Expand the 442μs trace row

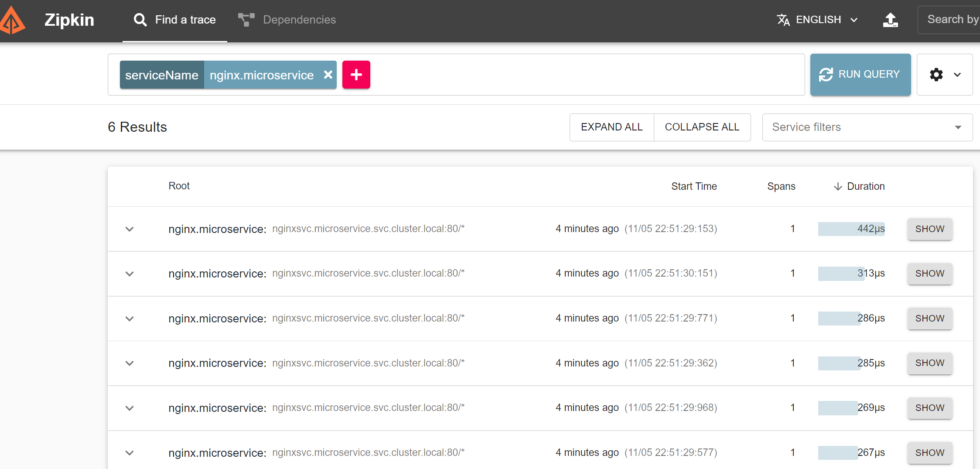pos(130,229)
